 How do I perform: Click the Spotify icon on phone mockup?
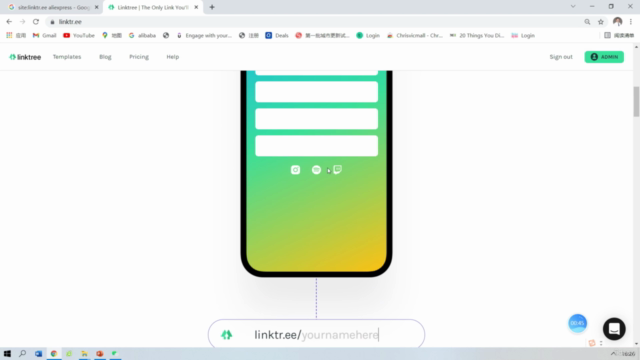316,170
